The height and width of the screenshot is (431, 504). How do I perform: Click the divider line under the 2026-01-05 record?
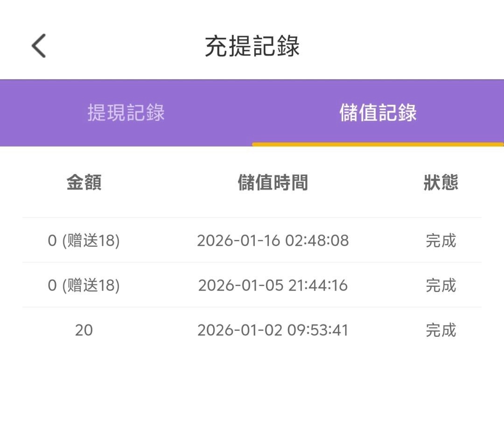(252, 307)
